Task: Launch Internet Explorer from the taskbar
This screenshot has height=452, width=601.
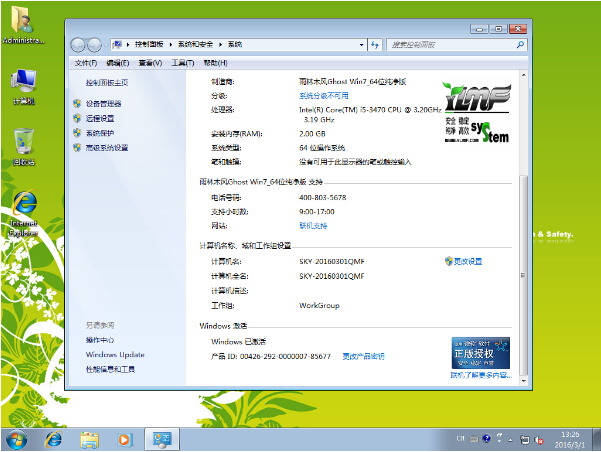Action: coord(53,439)
